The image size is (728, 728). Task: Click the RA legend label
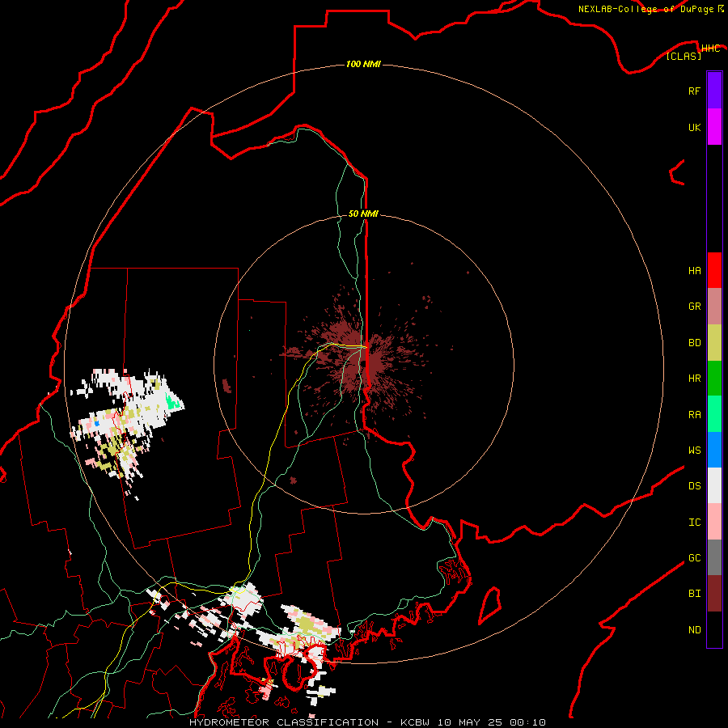coord(694,415)
